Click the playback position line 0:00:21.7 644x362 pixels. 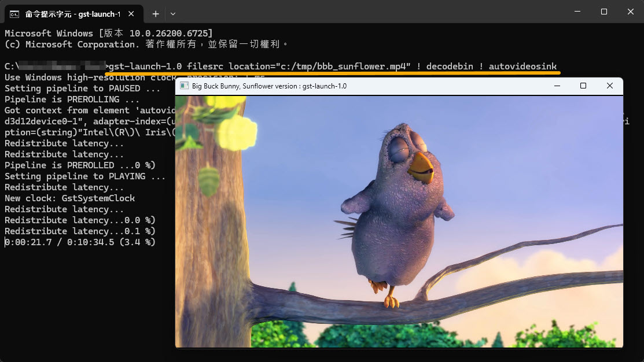click(80, 242)
